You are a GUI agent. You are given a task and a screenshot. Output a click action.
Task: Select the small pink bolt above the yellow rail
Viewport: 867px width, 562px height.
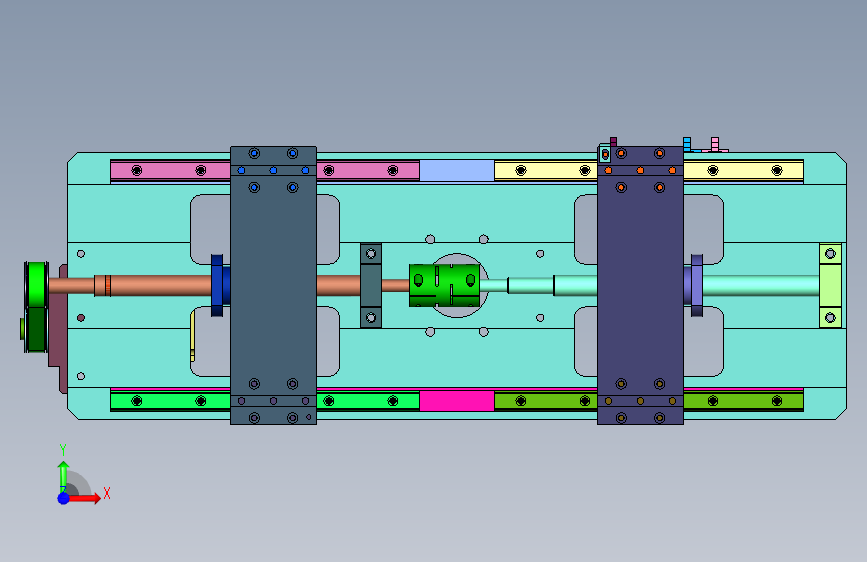point(715,144)
